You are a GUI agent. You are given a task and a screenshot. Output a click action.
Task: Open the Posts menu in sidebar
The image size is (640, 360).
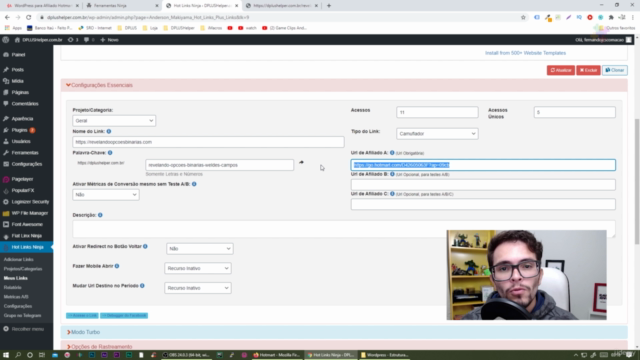pyautogui.click(x=17, y=70)
